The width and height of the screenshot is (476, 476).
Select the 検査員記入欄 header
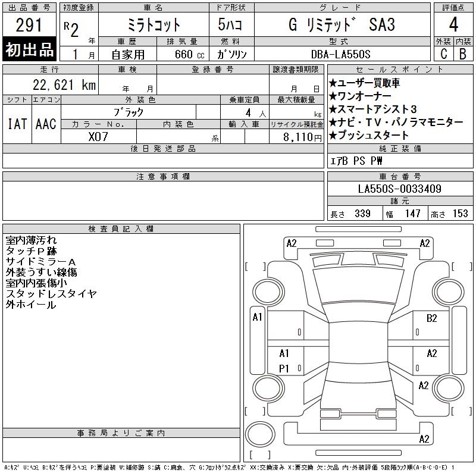(x=121, y=229)
